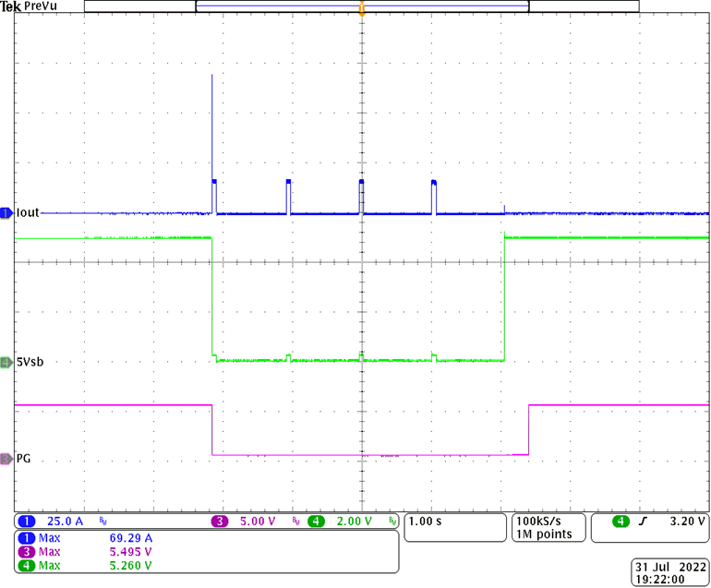
Task: Click the rising edge trigger slope icon
Action: [x=643, y=522]
